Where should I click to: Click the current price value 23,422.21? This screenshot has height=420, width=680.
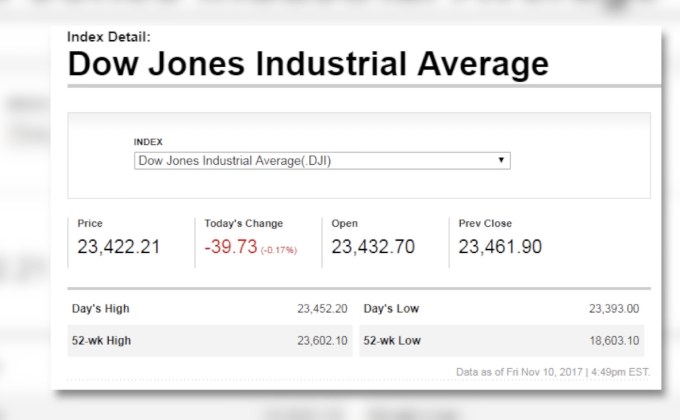(118, 247)
